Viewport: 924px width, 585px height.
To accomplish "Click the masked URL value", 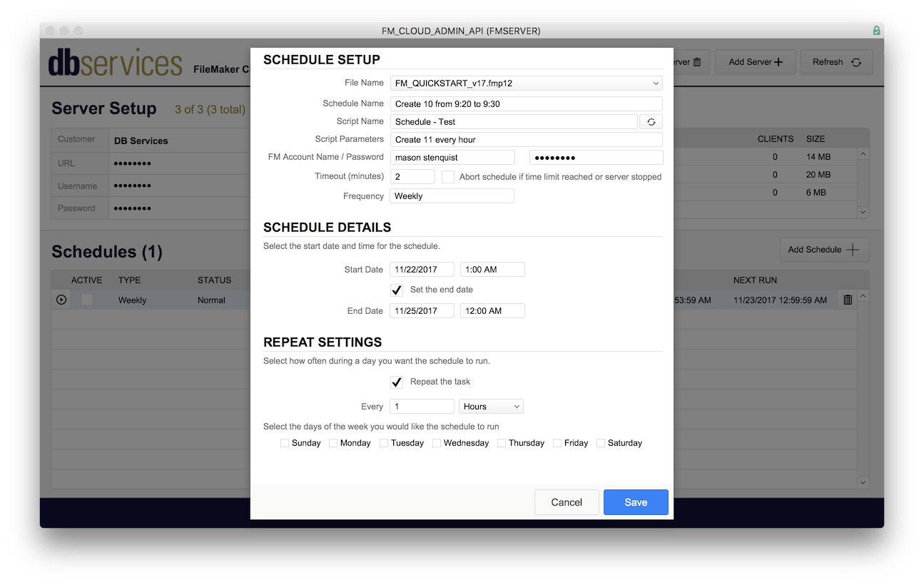I will pos(132,163).
